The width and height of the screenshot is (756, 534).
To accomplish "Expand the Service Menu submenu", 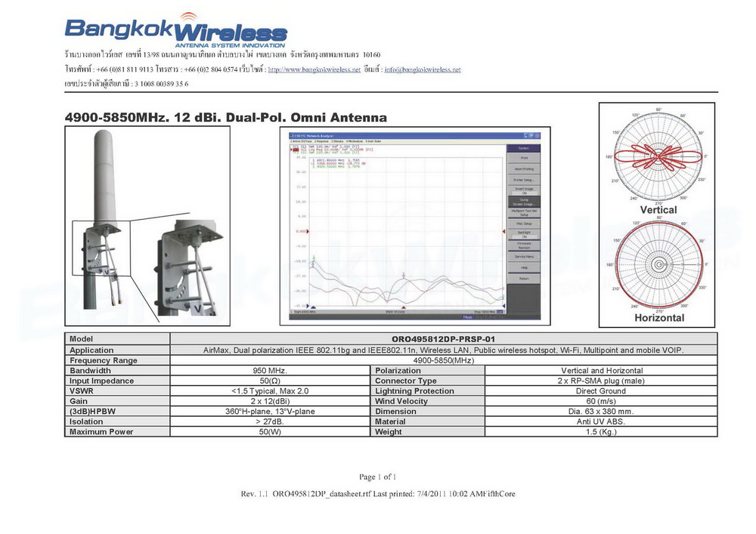I will (523, 257).
